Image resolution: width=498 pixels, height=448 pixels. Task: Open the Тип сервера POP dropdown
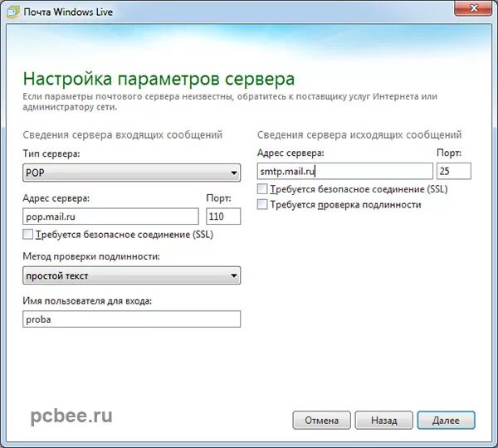point(131,173)
